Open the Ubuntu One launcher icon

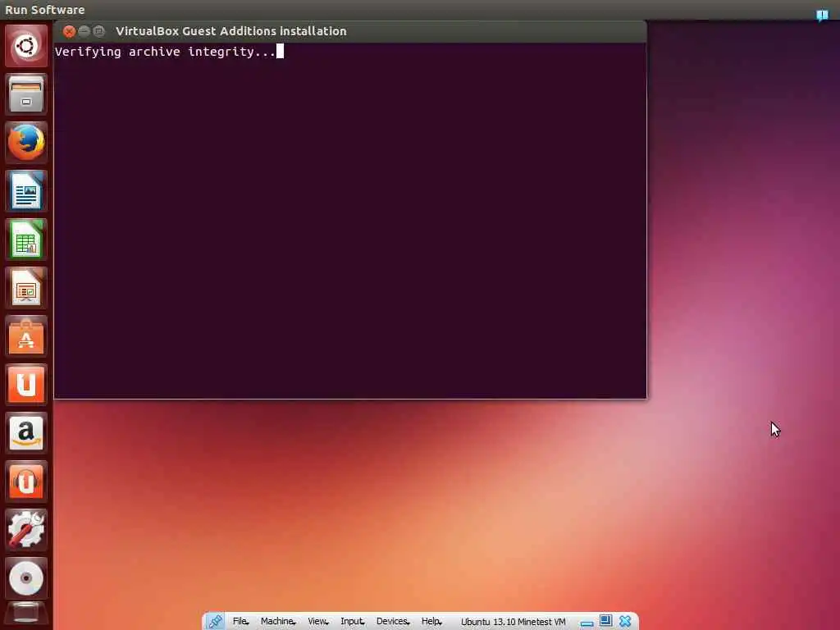coord(26,385)
